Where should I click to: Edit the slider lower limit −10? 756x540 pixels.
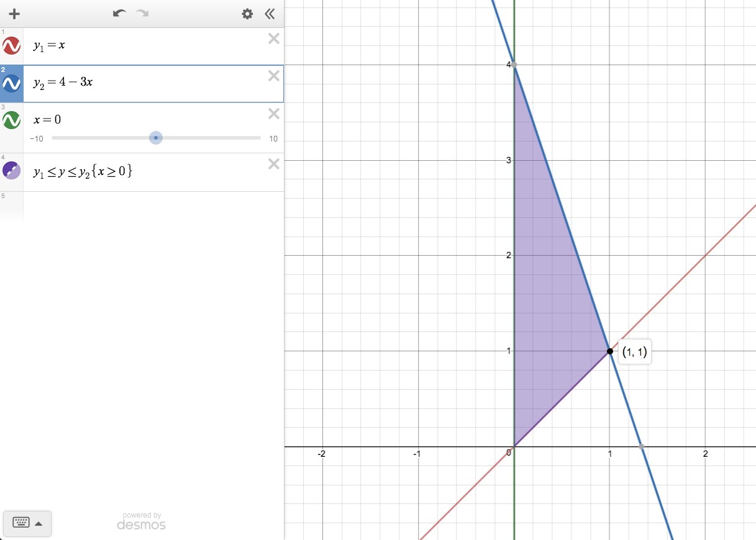37,138
